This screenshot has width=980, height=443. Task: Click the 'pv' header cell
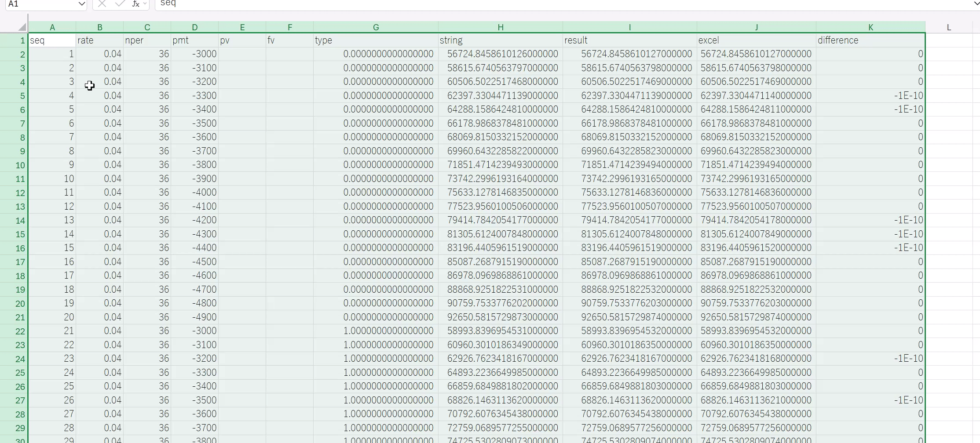click(x=242, y=40)
